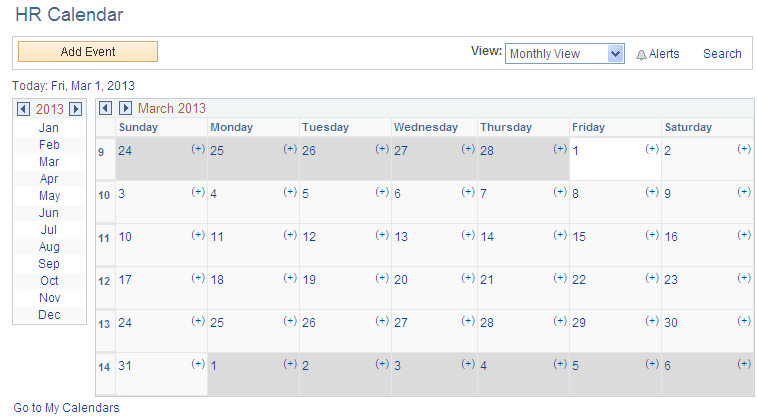Select Jul in the month list
The width and height of the screenshot is (757, 417).
click(x=49, y=230)
